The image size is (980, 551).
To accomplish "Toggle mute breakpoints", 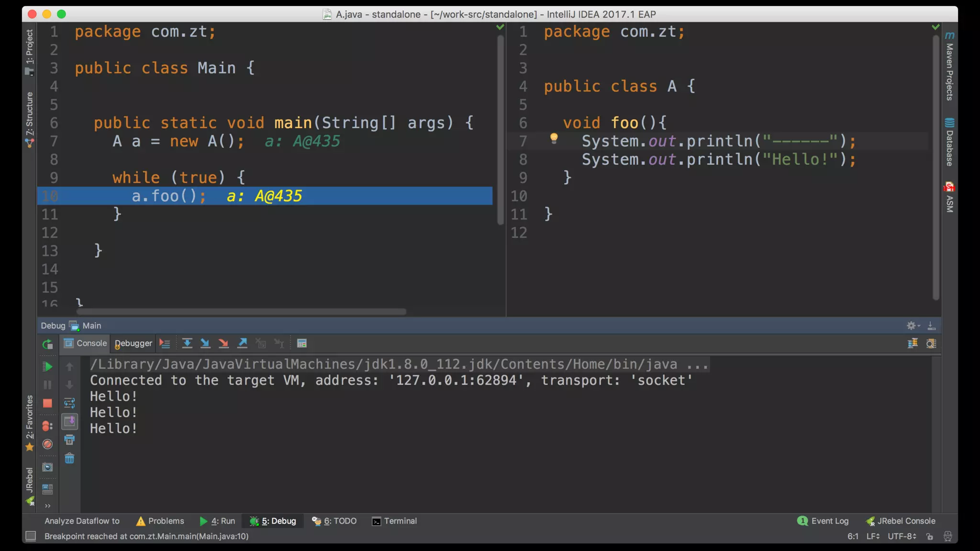I will (x=47, y=444).
